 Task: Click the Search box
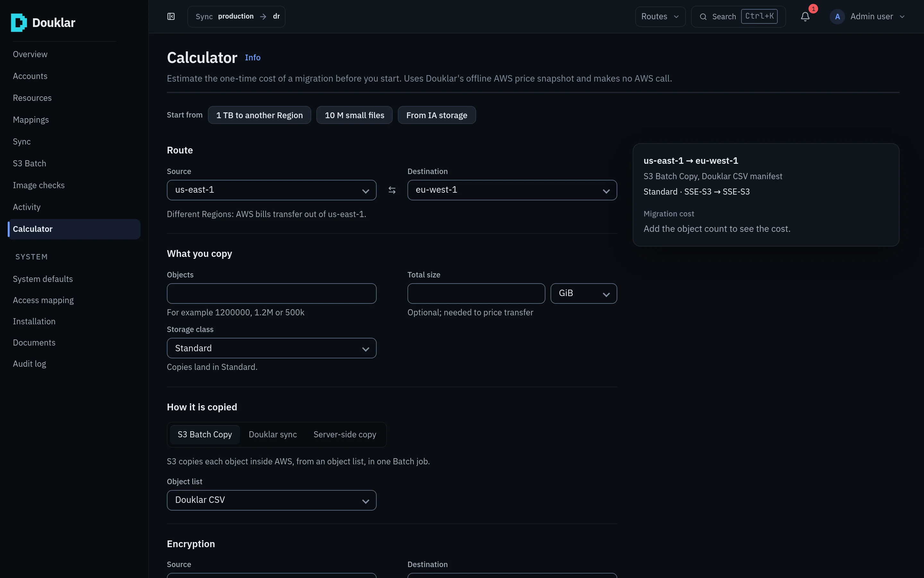738,16
